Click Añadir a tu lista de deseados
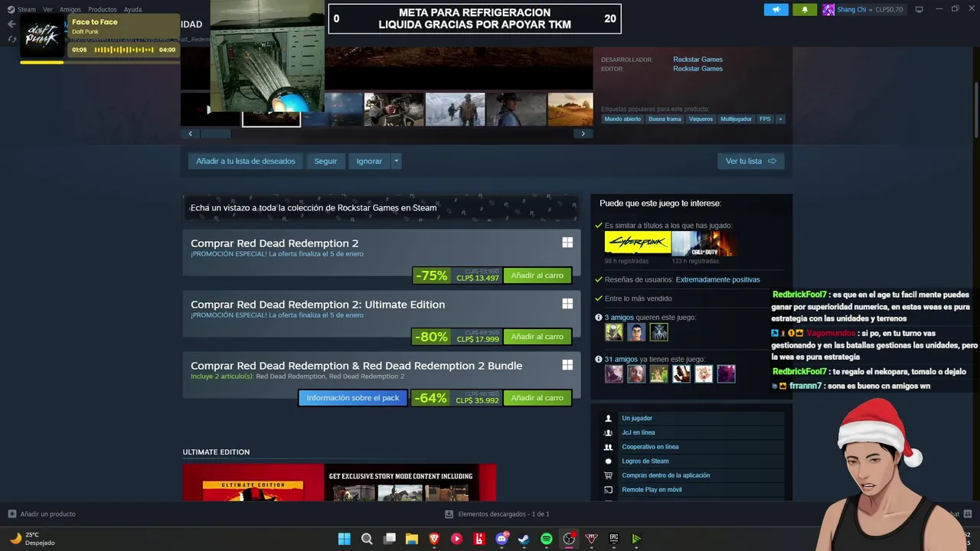Image resolution: width=980 pixels, height=551 pixels. [245, 161]
